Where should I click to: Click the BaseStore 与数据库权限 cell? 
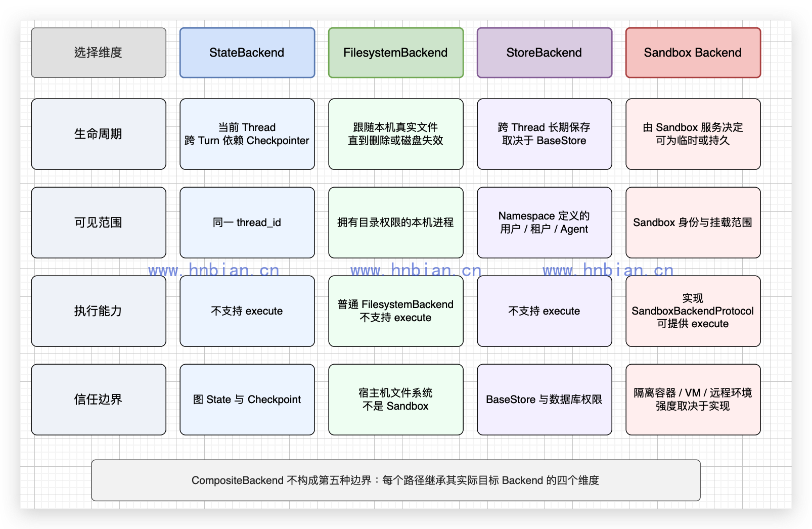coord(545,400)
